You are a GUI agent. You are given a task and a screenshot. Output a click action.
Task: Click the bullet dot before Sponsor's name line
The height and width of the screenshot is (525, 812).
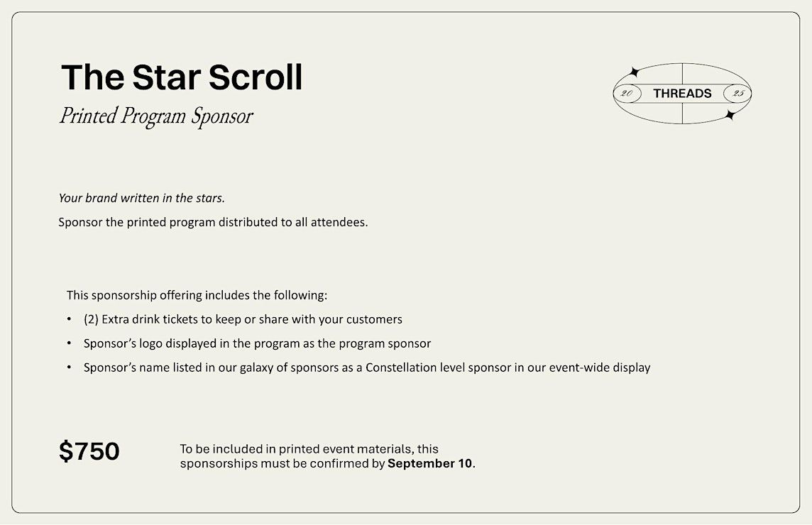click(x=69, y=367)
